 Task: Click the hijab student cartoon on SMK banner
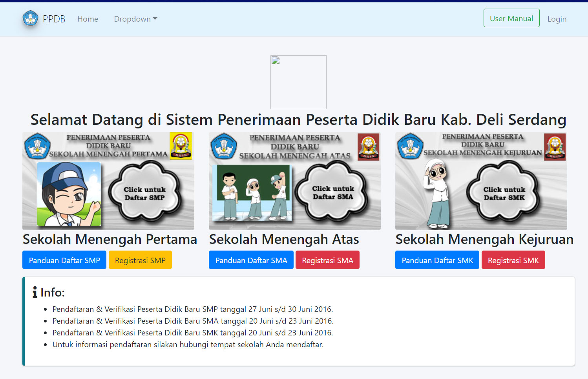pyautogui.click(x=437, y=192)
